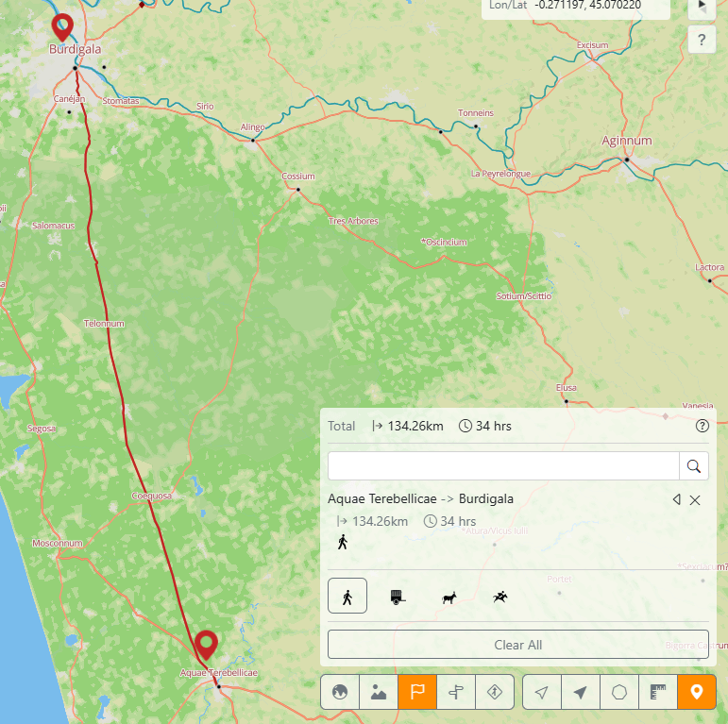The height and width of the screenshot is (724, 728).
Task: Click the outlined navigation arrow icon
Action: (542, 692)
